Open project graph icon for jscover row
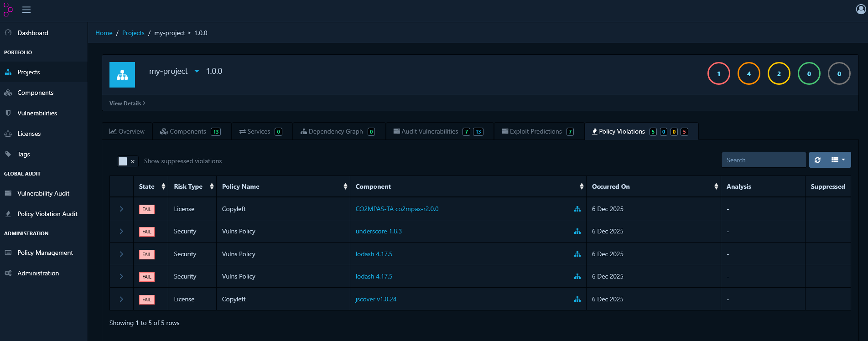 click(x=577, y=299)
